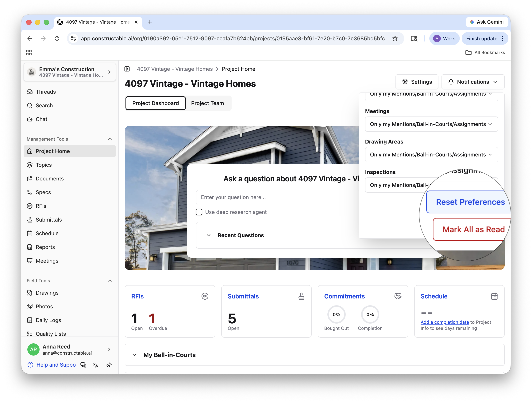Click the language translate icon

pos(95,365)
